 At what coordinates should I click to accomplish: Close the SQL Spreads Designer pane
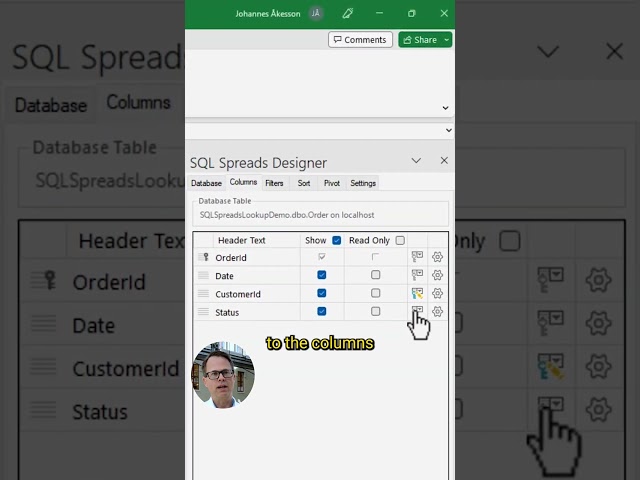tap(444, 160)
